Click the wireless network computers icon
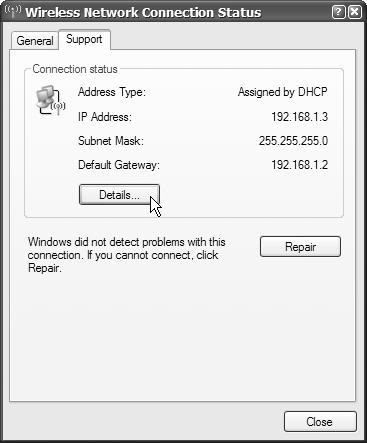367x443 pixels. [x=50, y=100]
